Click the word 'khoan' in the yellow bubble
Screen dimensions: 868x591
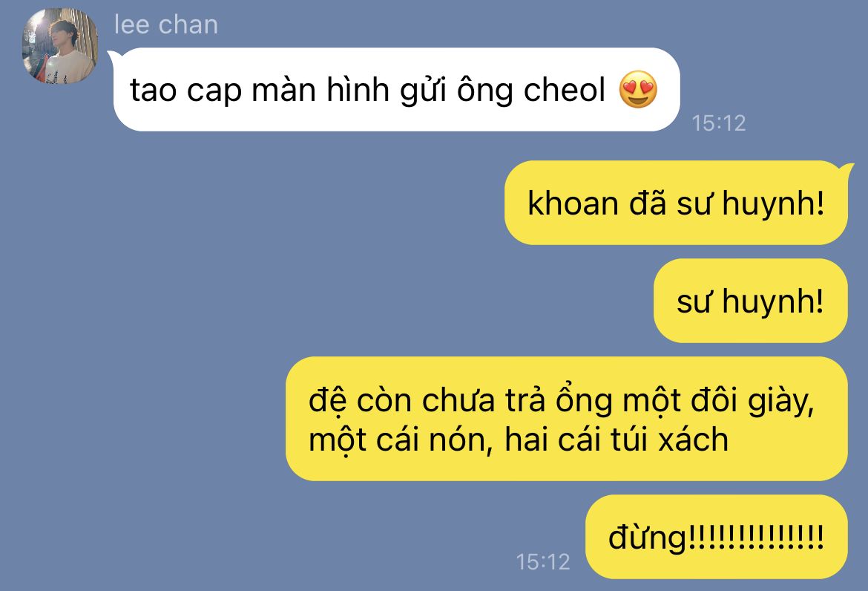pos(573,203)
